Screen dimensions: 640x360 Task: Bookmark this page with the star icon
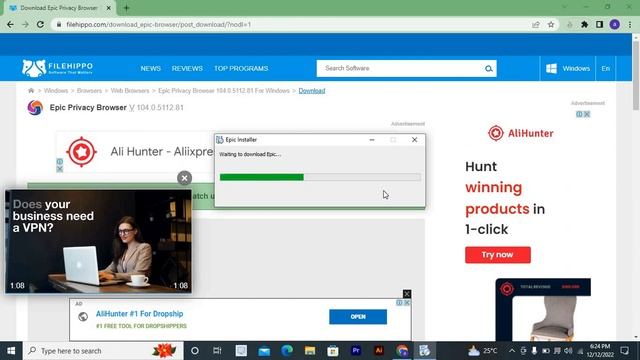click(x=551, y=24)
